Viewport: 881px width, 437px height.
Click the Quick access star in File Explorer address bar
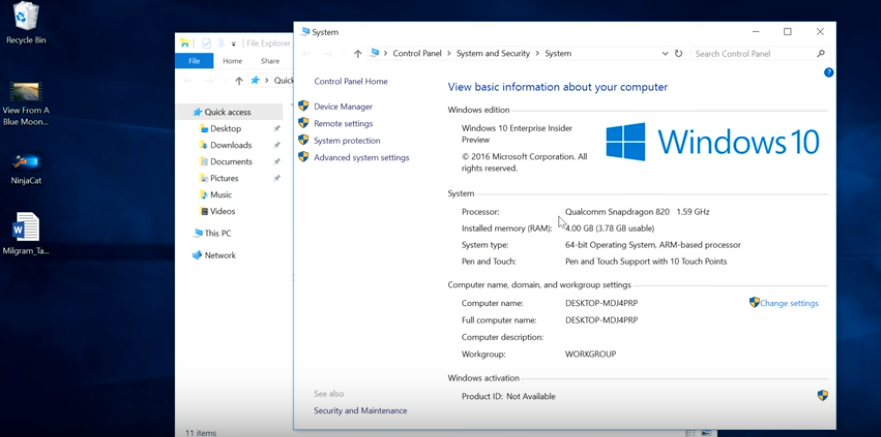(x=255, y=80)
